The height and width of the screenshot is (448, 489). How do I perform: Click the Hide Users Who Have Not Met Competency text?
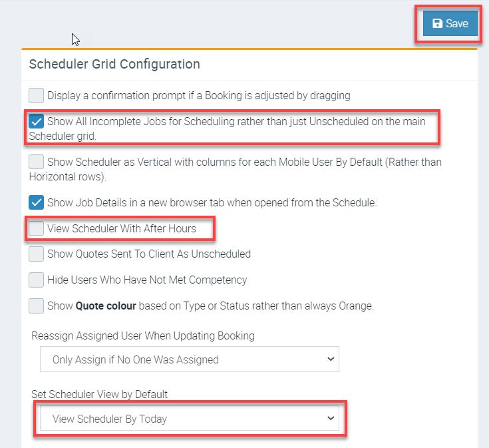pos(147,280)
